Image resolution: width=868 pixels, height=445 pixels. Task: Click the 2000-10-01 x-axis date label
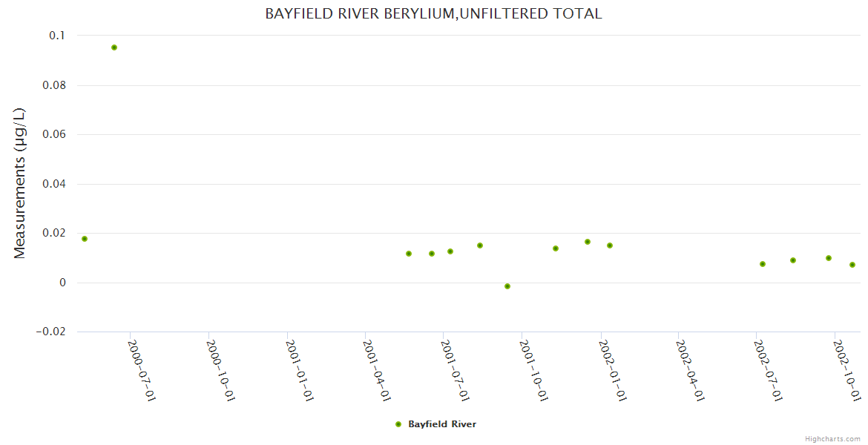click(221, 370)
